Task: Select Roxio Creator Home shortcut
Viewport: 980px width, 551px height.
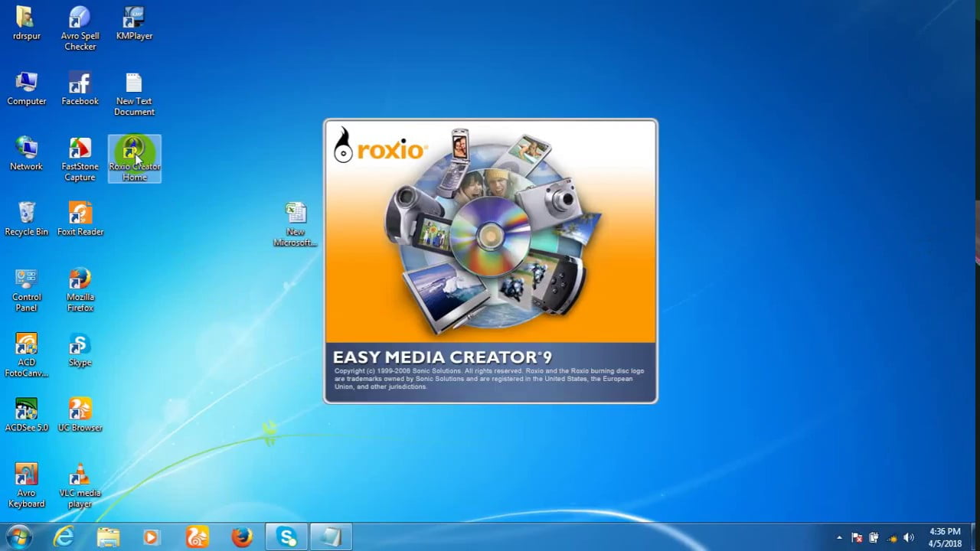Action: [x=134, y=159]
